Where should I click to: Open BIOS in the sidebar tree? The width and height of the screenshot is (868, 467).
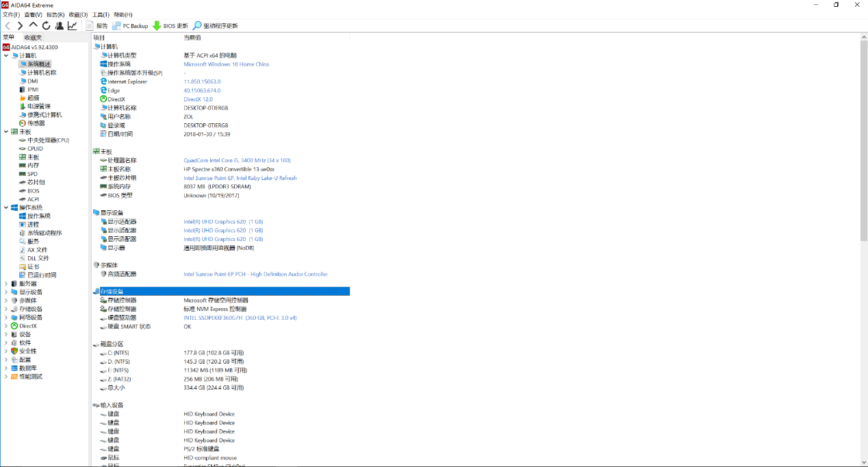pos(29,191)
